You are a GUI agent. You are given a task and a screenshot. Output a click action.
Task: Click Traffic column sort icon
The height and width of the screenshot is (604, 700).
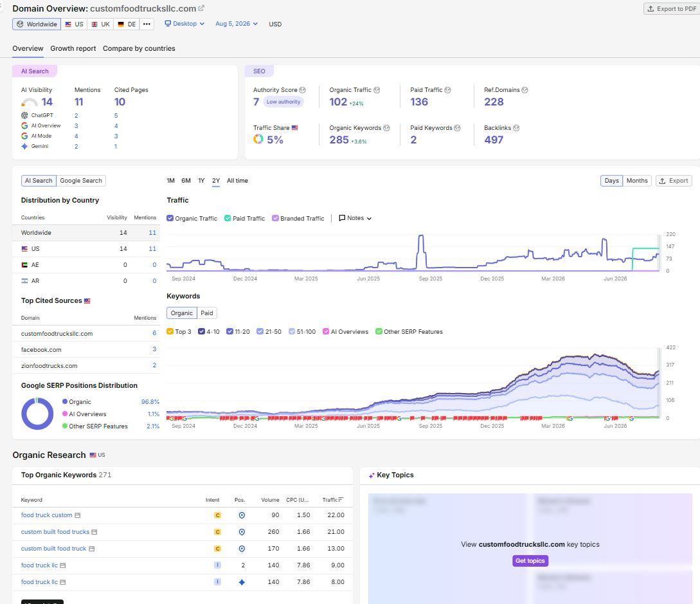click(341, 499)
